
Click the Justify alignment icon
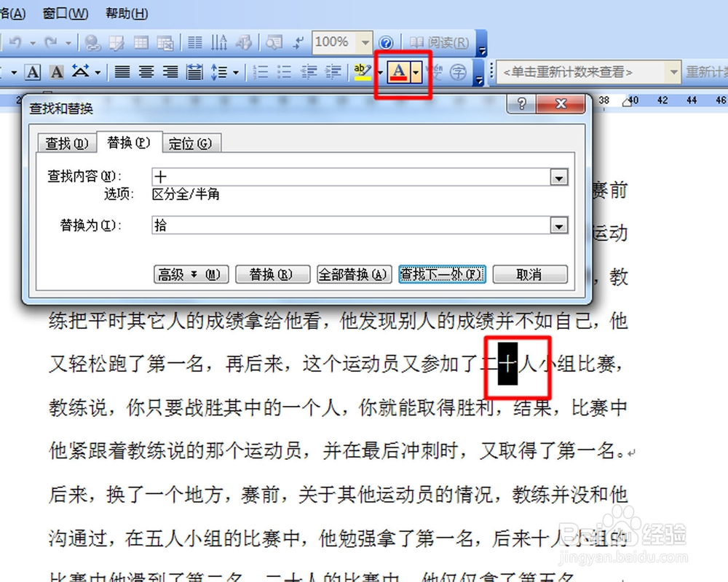(122, 72)
